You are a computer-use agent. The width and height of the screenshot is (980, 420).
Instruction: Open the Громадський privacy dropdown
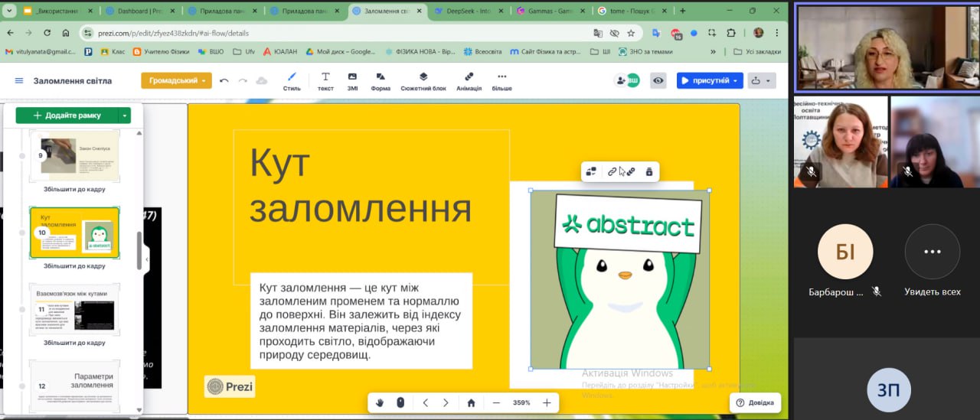(x=176, y=80)
